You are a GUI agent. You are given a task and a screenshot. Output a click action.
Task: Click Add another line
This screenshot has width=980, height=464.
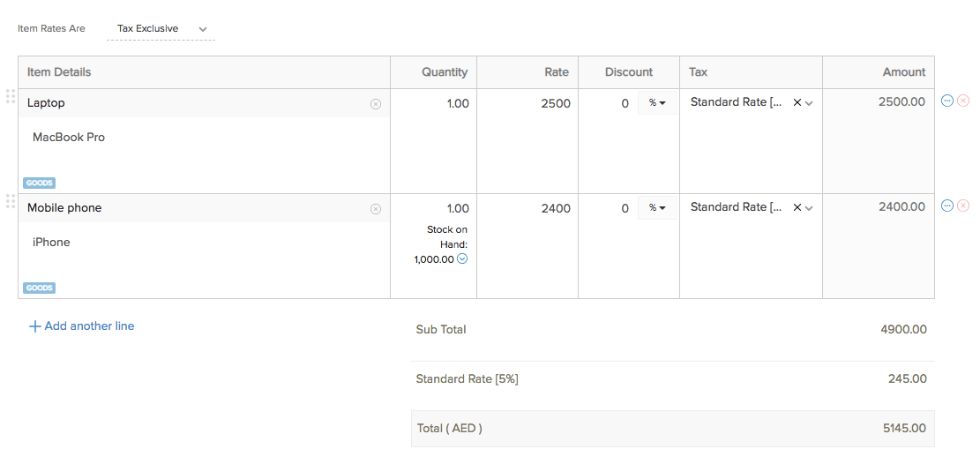82,326
